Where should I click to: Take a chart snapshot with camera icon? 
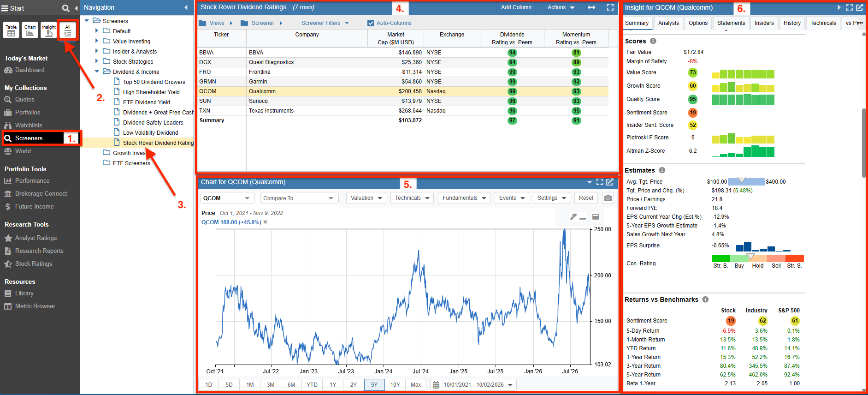(608, 198)
